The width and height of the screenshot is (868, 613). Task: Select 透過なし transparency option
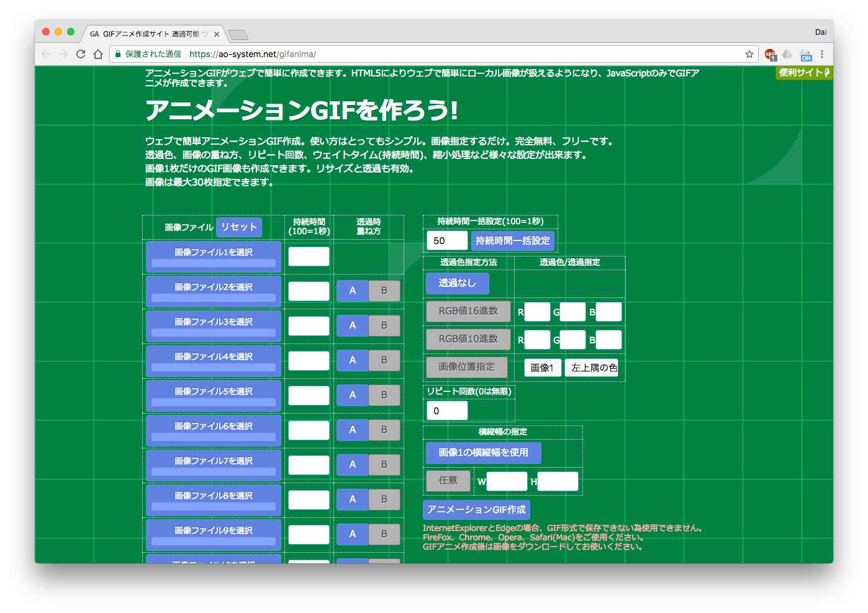tap(458, 283)
